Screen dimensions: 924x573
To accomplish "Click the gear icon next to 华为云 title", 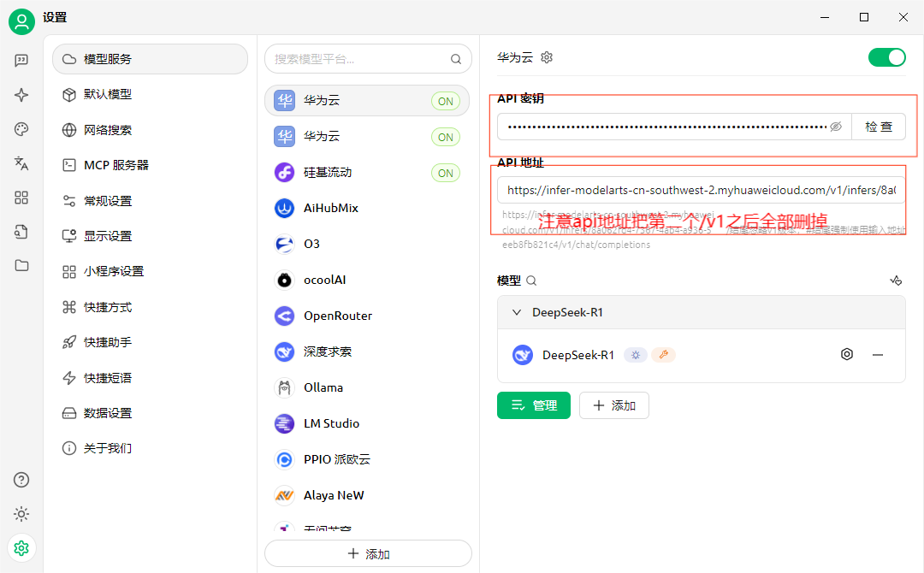I will [547, 57].
